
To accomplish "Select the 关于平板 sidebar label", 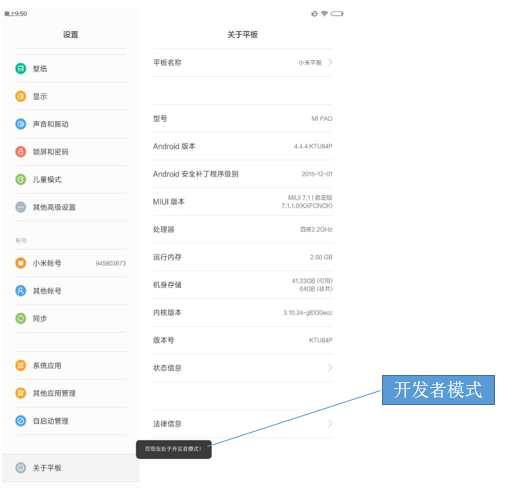I will [x=47, y=468].
